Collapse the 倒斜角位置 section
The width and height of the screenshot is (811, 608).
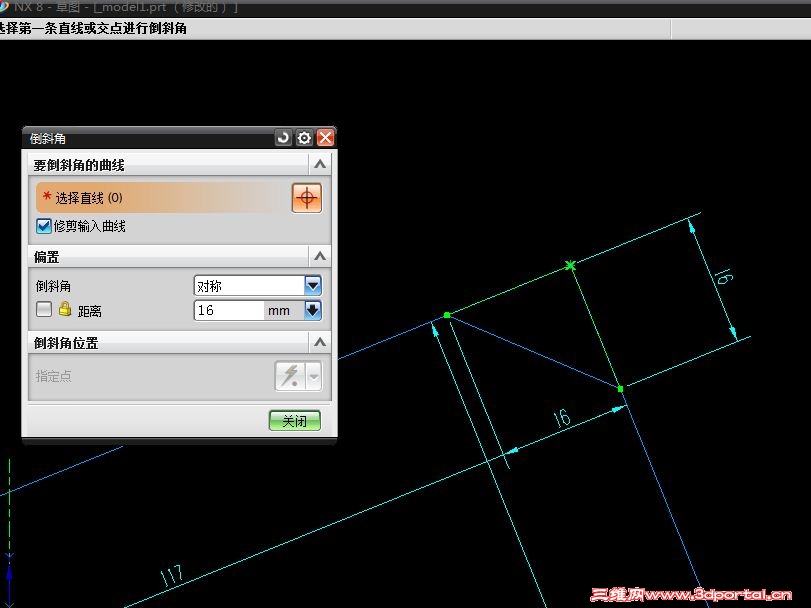point(320,342)
